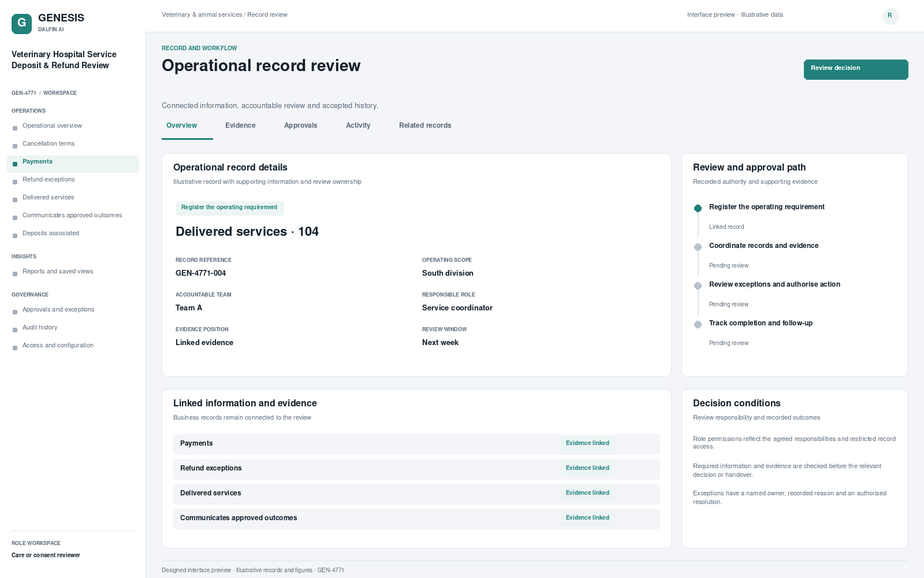Click the Veterinary & animal services breadcrumb
The height and width of the screenshot is (578, 924).
pos(202,15)
